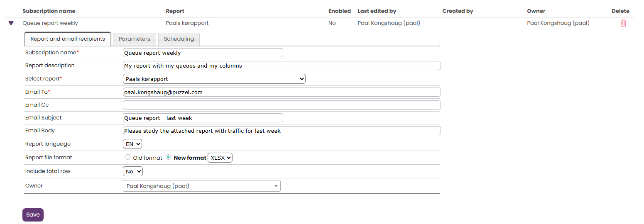The width and height of the screenshot is (644, 224).
Task: Click the Email Subject field
Action: [x=203, y=118]
